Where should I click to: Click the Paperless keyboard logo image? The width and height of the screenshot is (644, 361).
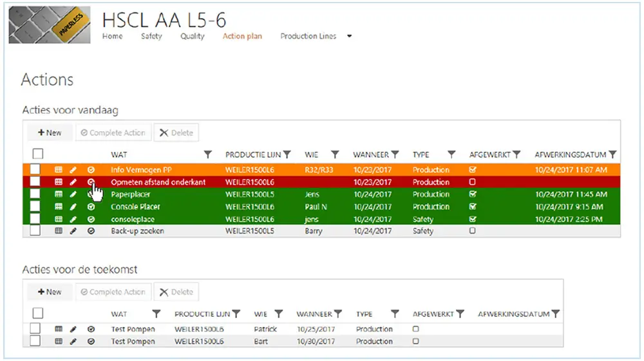click(x=50, y=25)
